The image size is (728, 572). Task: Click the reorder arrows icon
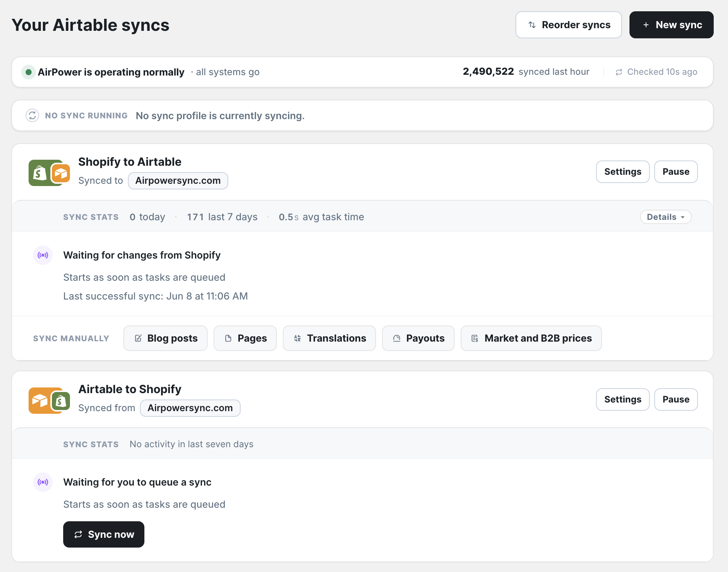tap(532, 25)
